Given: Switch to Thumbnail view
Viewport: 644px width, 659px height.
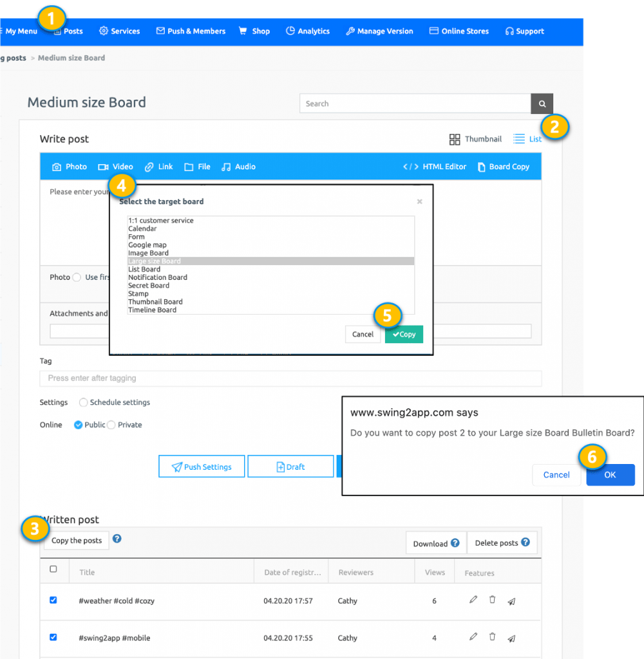Looking at the screenshot, I should 475,138.
